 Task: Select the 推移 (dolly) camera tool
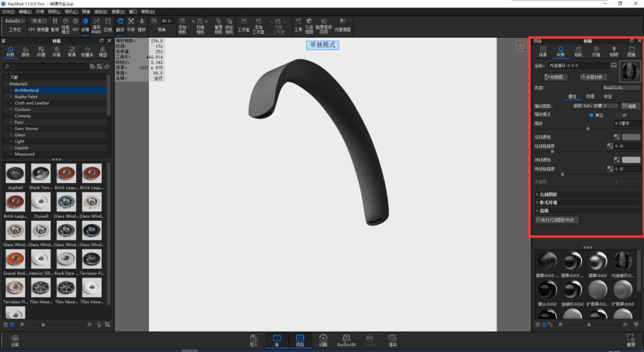[142, 24]
